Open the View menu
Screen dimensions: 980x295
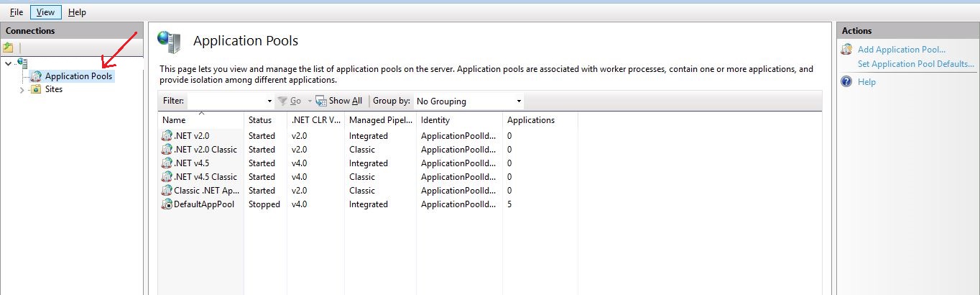click(x=45, y=12)
